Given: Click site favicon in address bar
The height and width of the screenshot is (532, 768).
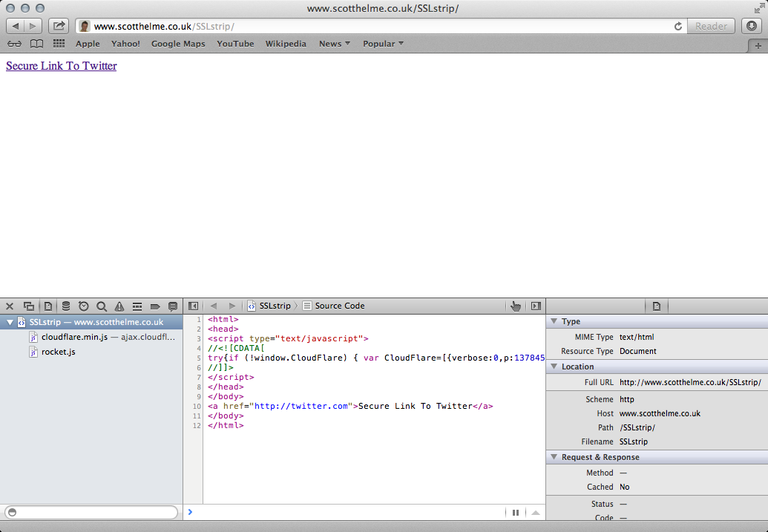Looking at the screenshot, I should point(85,27).
